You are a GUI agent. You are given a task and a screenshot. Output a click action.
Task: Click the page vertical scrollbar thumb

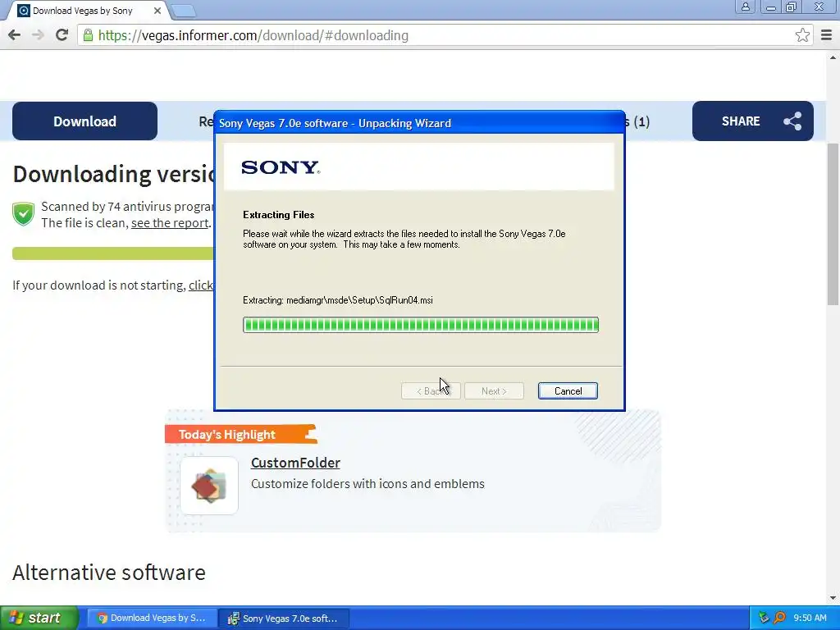[x=833, y=224]
